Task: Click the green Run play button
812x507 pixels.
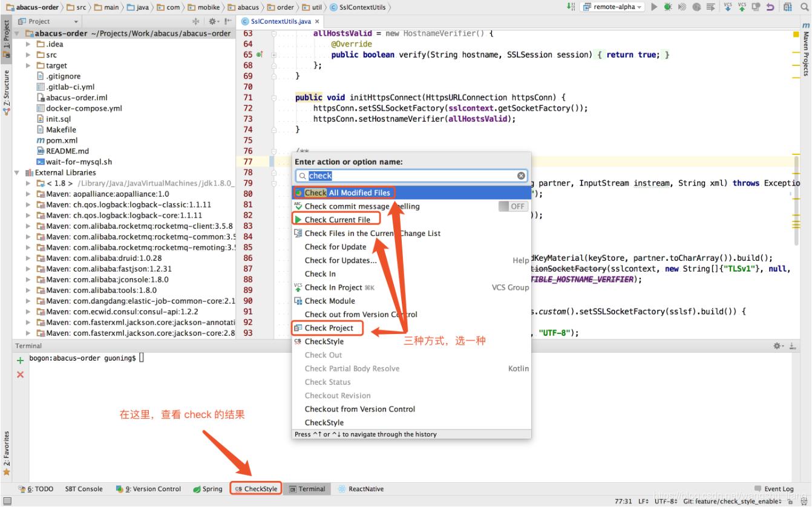Action: (x=654, y=7)
